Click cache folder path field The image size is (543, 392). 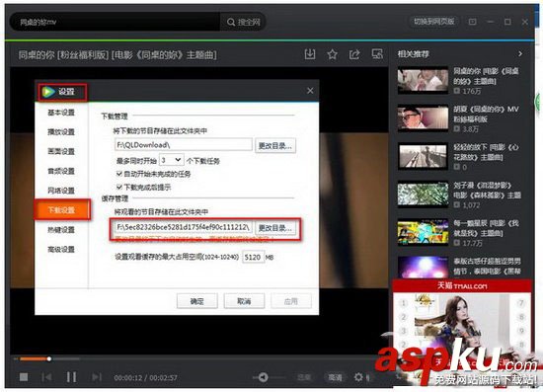click(184, 227)
